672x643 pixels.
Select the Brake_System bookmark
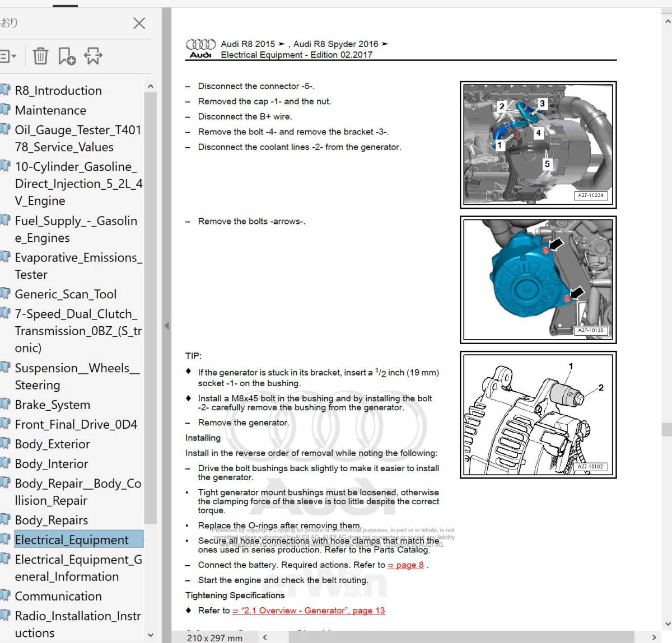[52, 405]
